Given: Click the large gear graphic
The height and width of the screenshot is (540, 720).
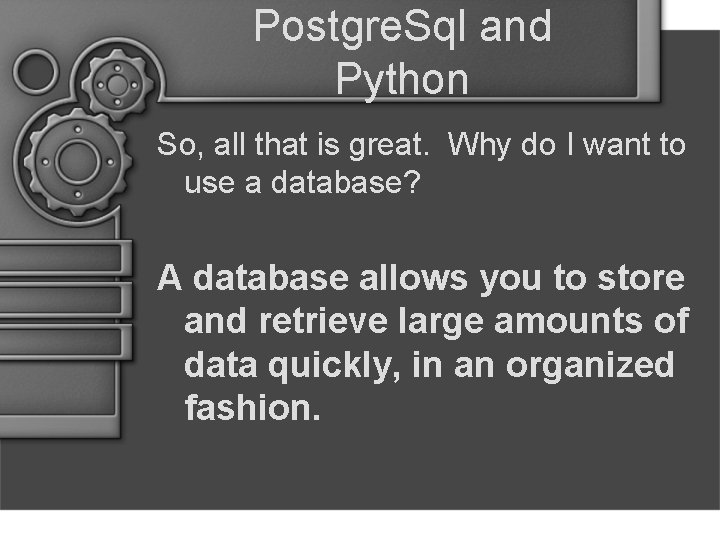Looking at the screenshot, I should coord(78,162).
